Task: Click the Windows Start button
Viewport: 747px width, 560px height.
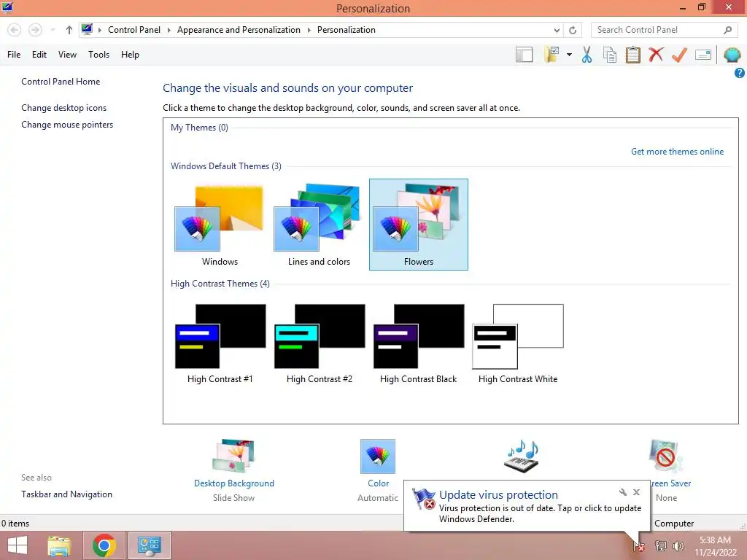Action: pos(18,545)
